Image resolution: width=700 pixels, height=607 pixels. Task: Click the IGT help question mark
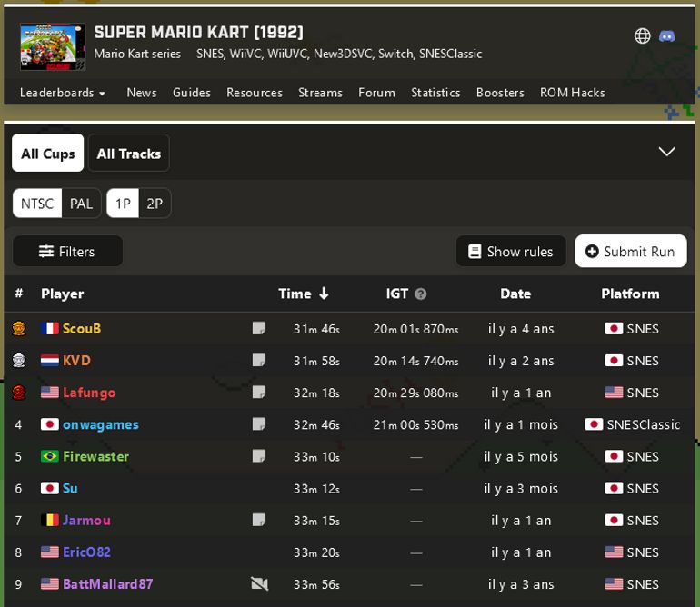pos(421,294)
